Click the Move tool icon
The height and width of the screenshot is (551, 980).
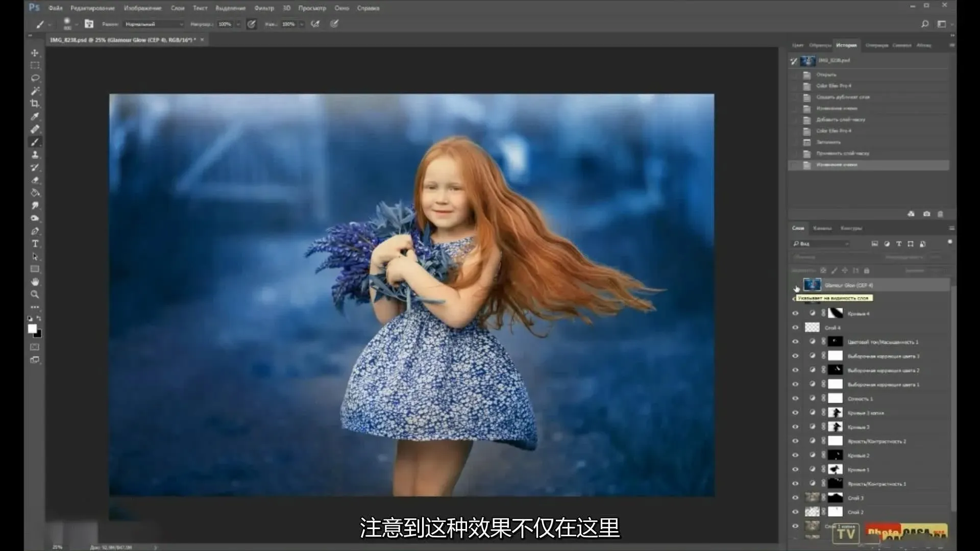pos(35,53)
